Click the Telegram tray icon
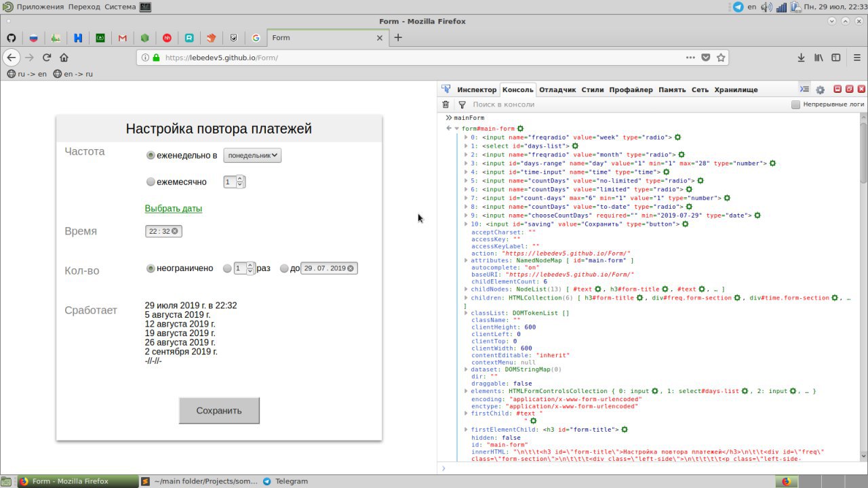The image size is (868, 488). click(738, 7)
